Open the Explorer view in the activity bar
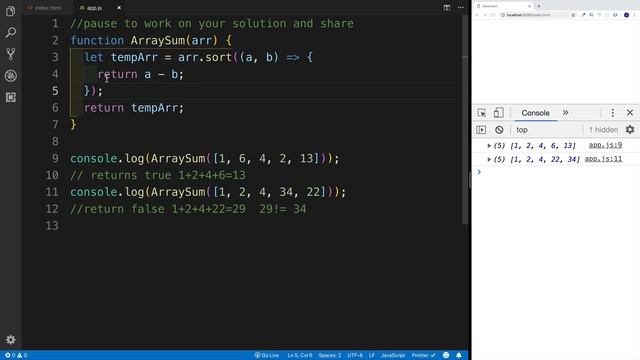This screenshot has height=360, width=640. [x=11, y=11]
